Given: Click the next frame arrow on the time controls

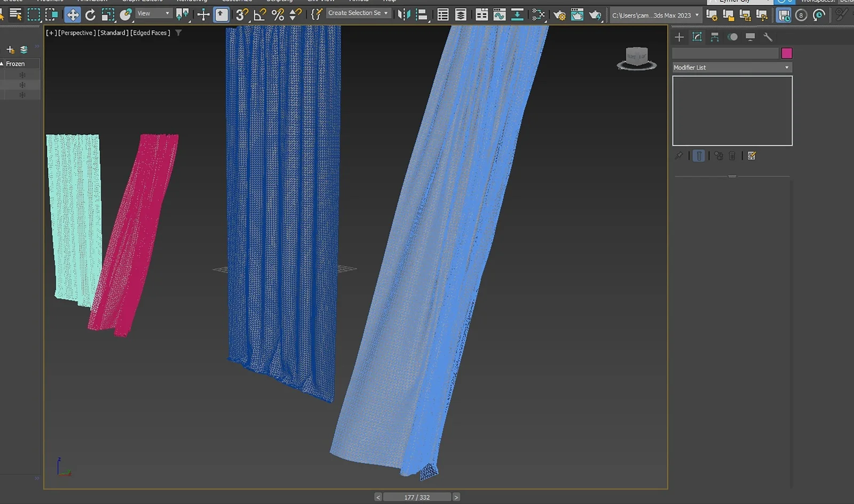Looking at the screenshot, I should point(456,497).
